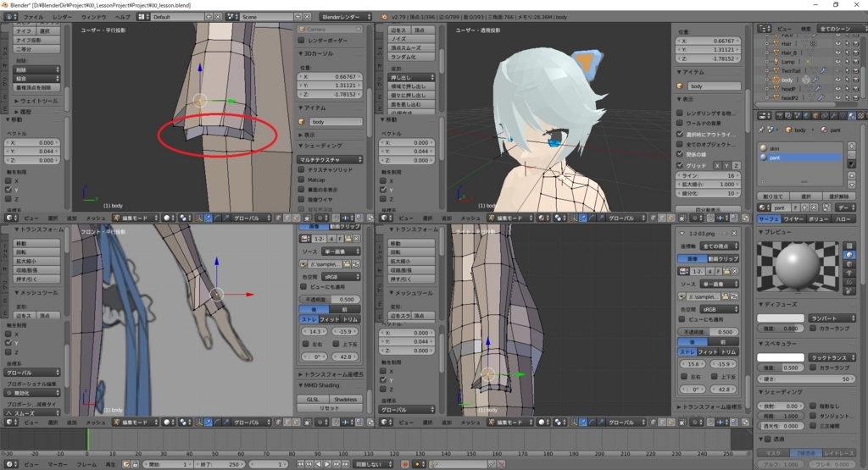Click GLSL button in MMD Shading

[x=313, y=399]
